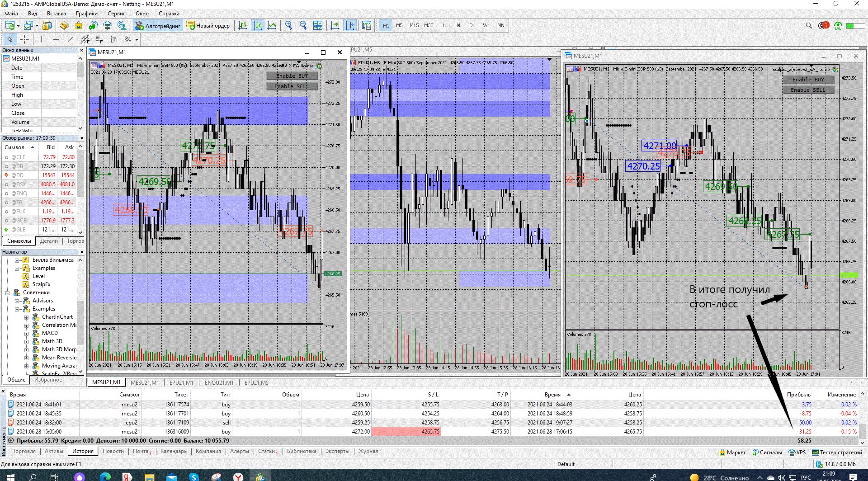Open the Сервис menu
The height and width of the screenshot is (481, 868).
tap(117, 14)
